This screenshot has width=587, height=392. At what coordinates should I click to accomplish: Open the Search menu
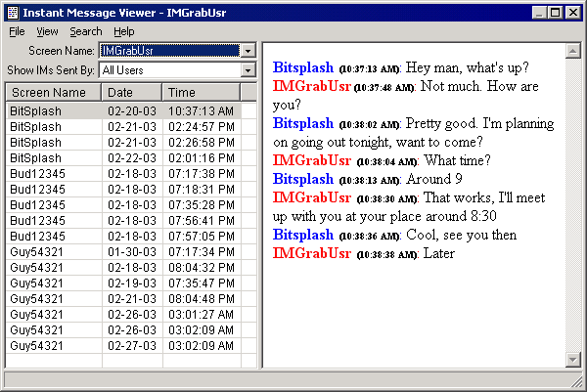pos(86,32)
